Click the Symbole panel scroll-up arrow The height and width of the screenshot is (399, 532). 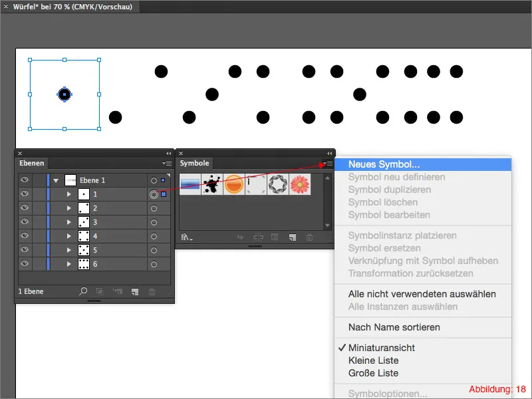click(327, 178)
